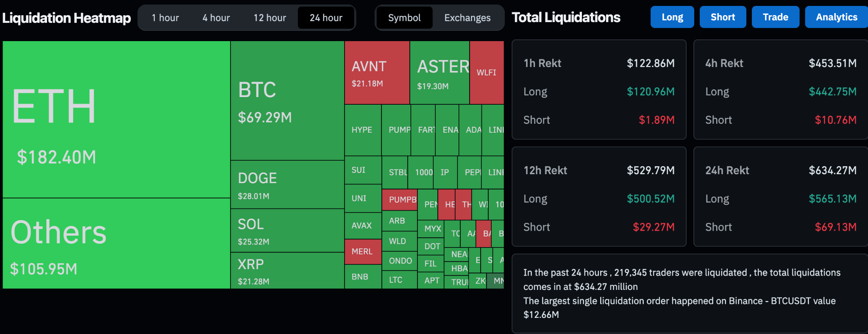Select the SOL $25.32M tile
This screenshot has width=868, height=334.
tap(287, 231)
